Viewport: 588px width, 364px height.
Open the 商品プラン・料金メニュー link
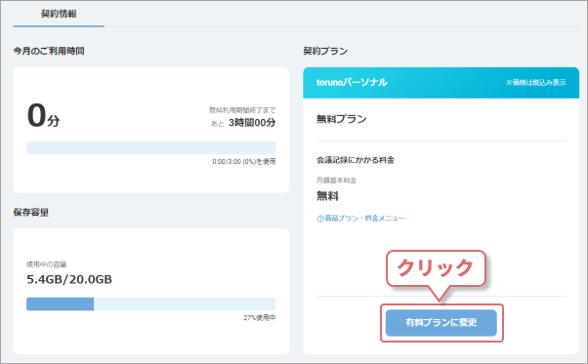365,219
